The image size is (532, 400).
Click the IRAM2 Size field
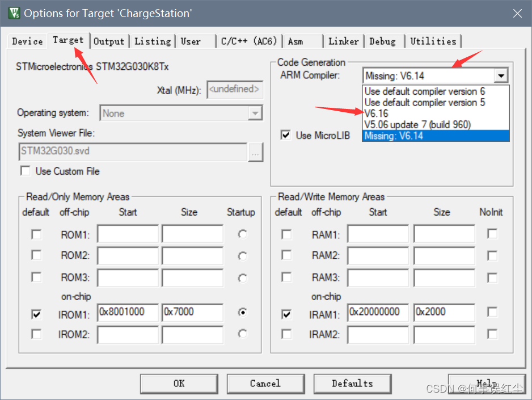pos(444,335)
